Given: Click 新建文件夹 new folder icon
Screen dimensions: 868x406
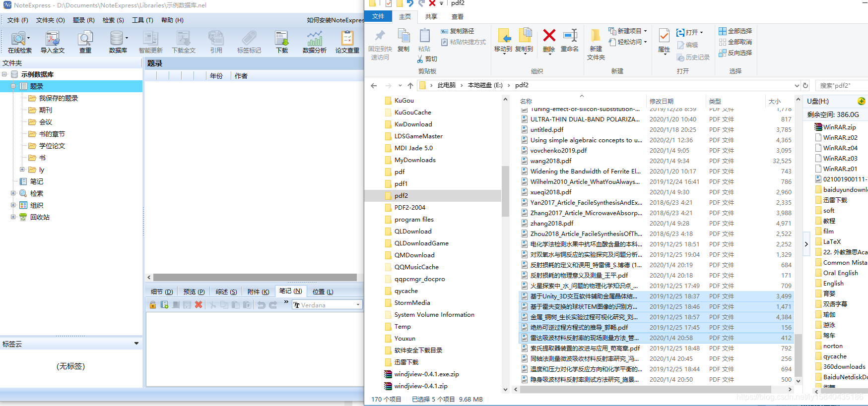Looking at the screenshot, I should pos(596,45).
